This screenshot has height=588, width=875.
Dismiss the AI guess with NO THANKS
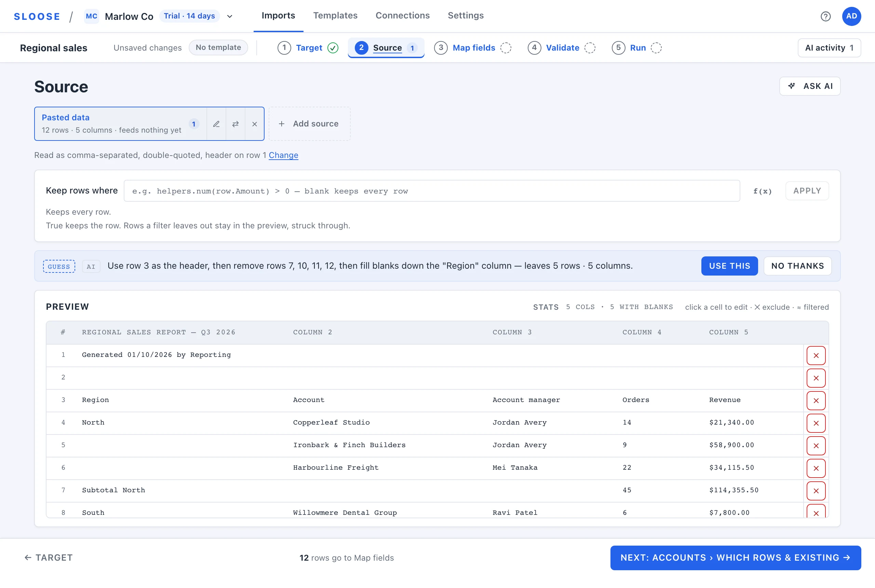(x=797, y=266)
